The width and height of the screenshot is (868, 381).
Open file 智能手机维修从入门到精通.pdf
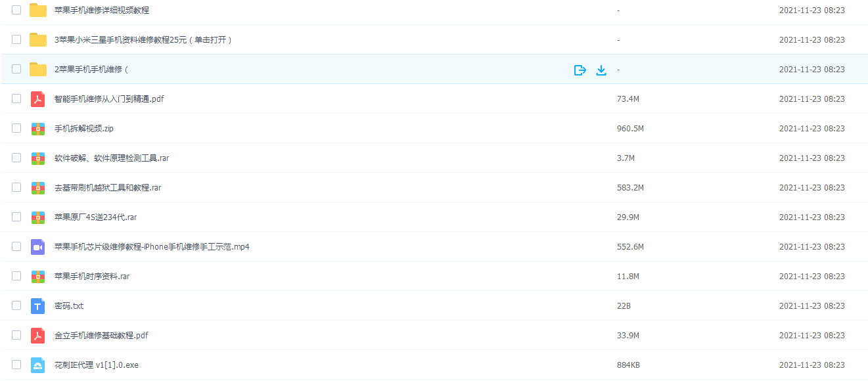click(x=109, y=99)
